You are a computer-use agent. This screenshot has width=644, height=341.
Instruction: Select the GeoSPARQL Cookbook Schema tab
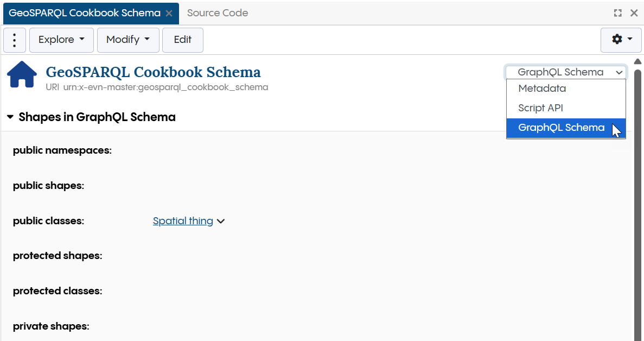[85, 13]
